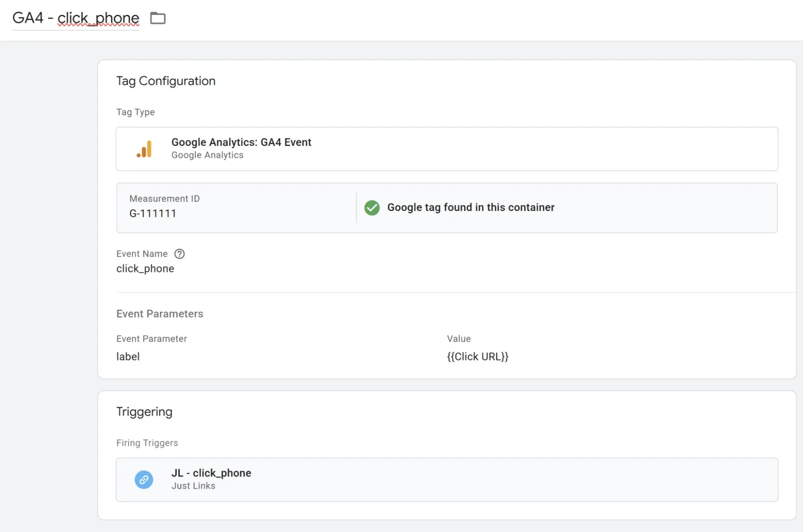Click the {{Click URL}} parameter value
Viewport: 803px width, 532px height.
(x=477, y=357)
